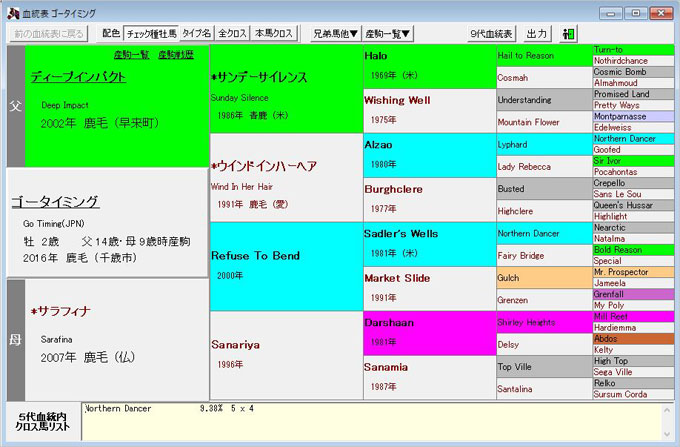The width and height of the screenshot is (680, 447).
Task: Click the brown Abdos cell
Action: point(633,339)
